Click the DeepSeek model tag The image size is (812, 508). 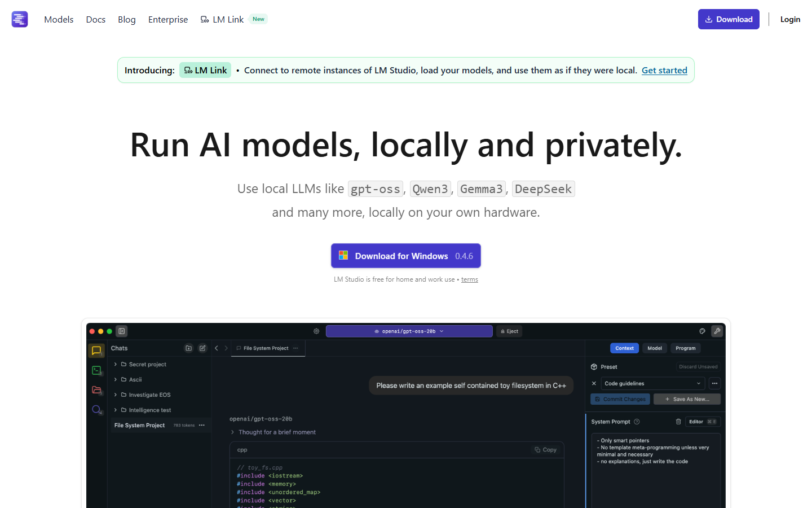tap(543, 189)
